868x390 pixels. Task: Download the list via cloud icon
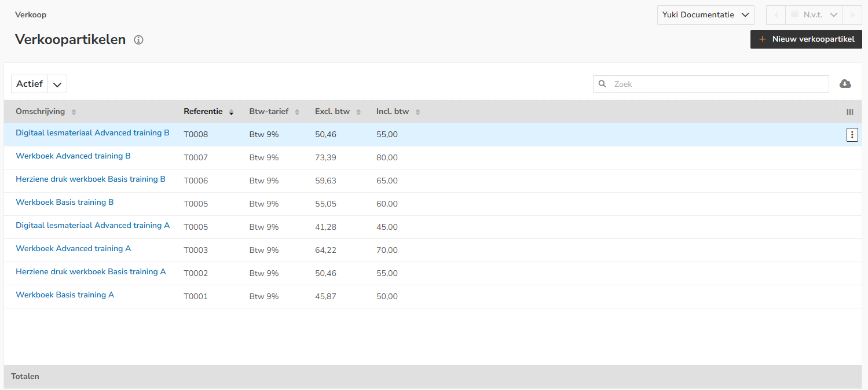(x=845, y=84)
